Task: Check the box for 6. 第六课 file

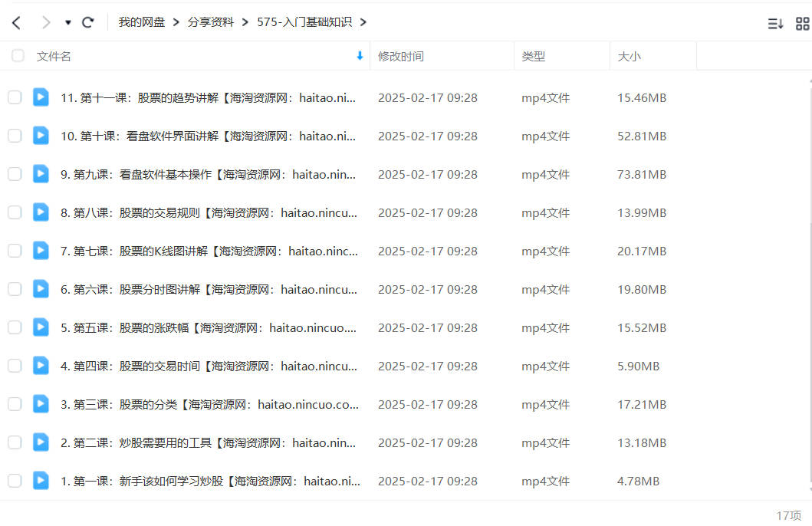Action: [15, 289]
